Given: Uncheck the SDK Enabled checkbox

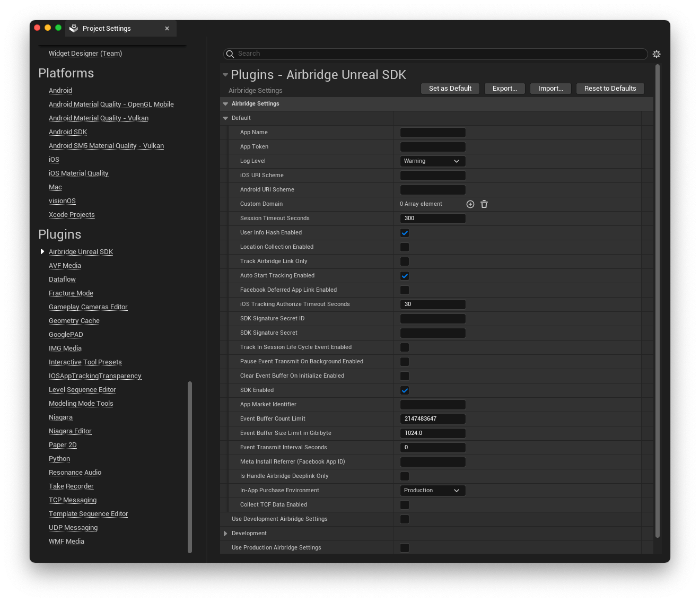Looking at the screenshot, I should click(x=405, y=390).
